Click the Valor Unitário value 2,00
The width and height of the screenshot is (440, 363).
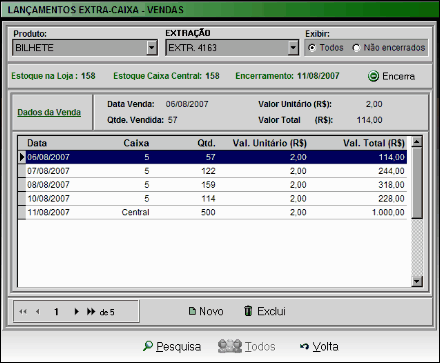point(374,104)
